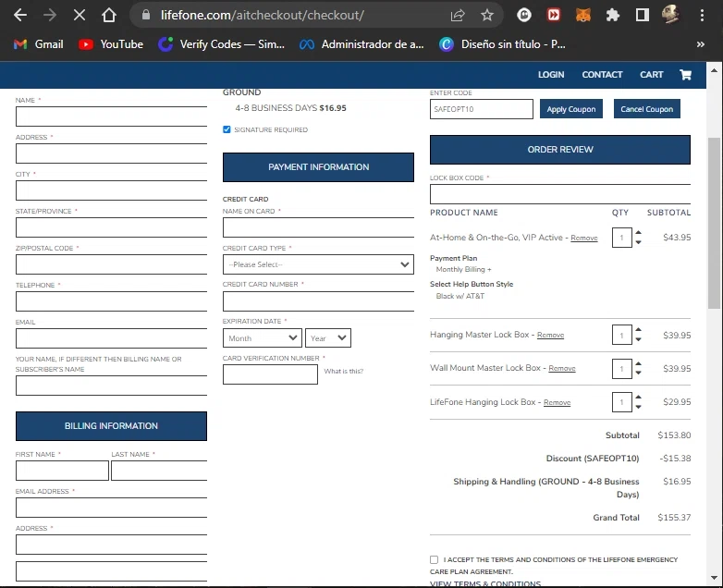Open Verify Codes bookmark
Image resolution: width=723 pixels, height=588 pixels.
tap(221, 44)
